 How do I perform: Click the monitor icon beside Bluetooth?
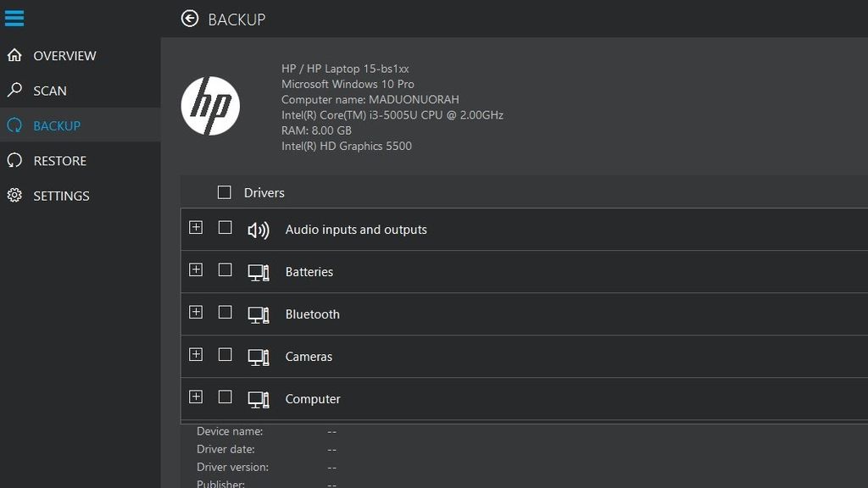point(259,313)
